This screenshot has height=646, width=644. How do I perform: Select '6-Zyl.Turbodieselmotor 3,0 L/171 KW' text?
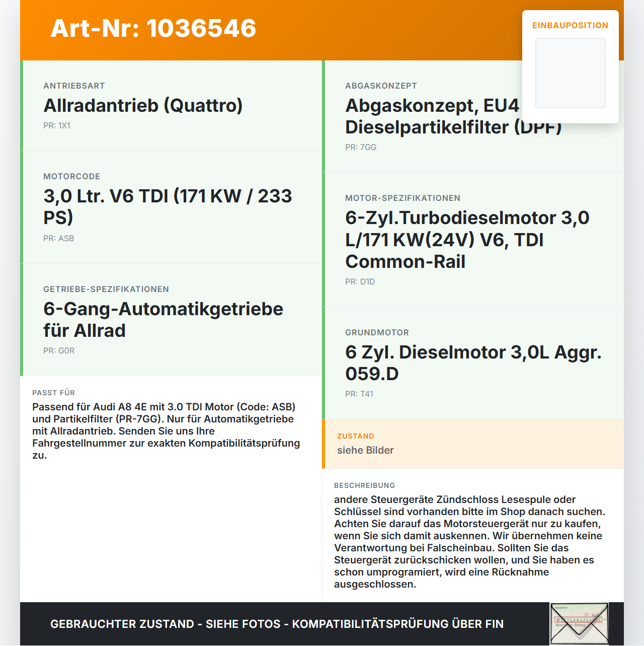(x=467, y=240)
